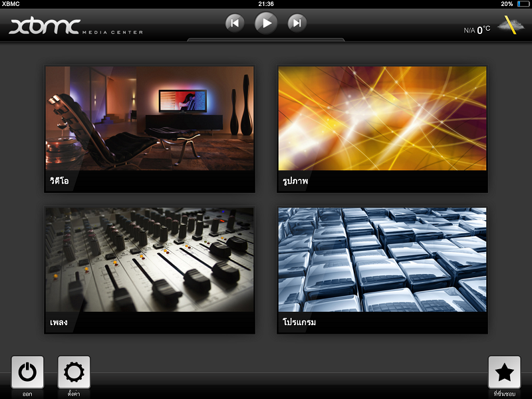The width and height of the screenshot is (532, 399).
Task: Open the รูปภาพ (Pictures) tile
Action: [x=382, y=129]
